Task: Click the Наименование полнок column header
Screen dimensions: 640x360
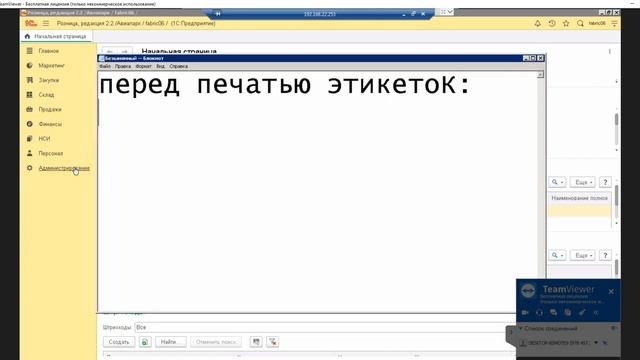Action: (x=579, y=198)
